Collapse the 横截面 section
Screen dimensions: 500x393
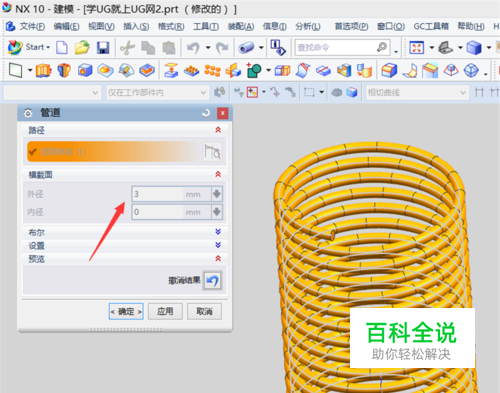(218, 175)
